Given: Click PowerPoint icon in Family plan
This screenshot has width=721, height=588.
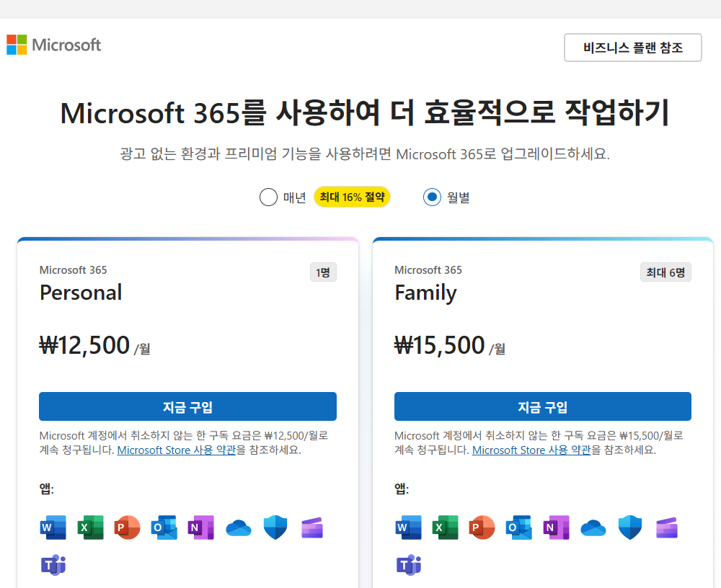Looking at the screenshot, I should click(482, 527).
